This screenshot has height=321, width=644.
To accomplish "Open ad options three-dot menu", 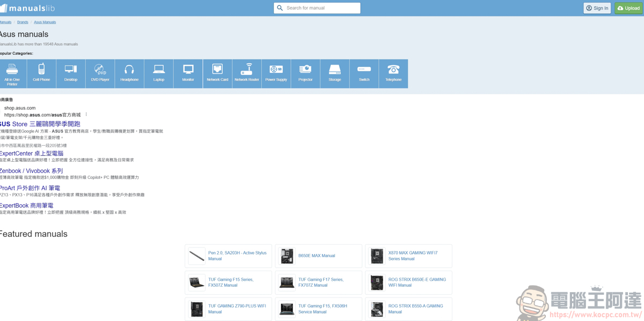I will 86,115.
